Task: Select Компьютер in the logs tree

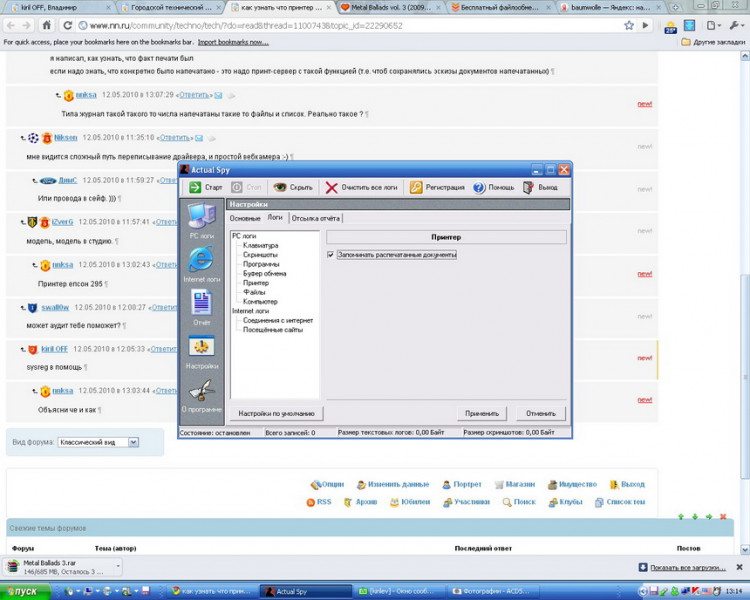Action: point(260,301)
